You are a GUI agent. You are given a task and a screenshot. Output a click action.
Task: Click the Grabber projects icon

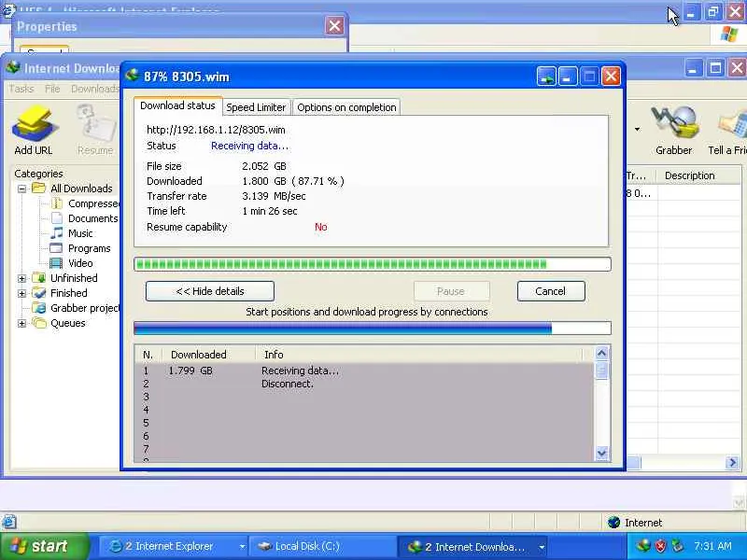38,308
